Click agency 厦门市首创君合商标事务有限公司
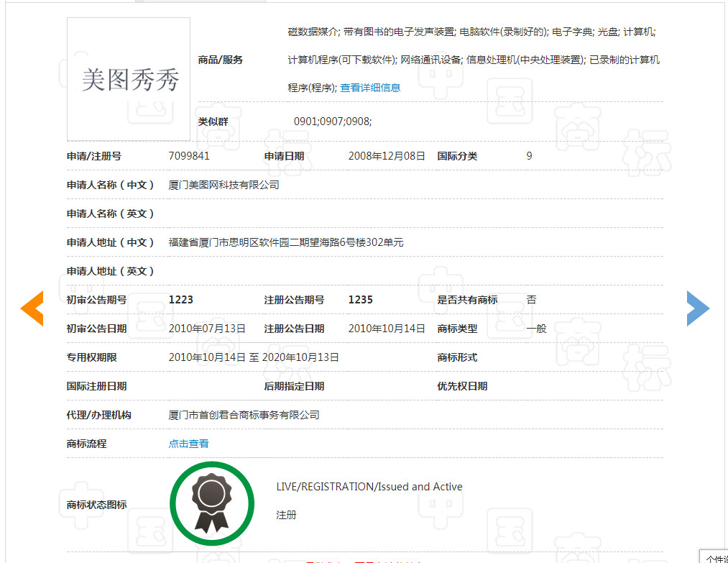This screenshot has width=728, height=563. tap(244, 415)
